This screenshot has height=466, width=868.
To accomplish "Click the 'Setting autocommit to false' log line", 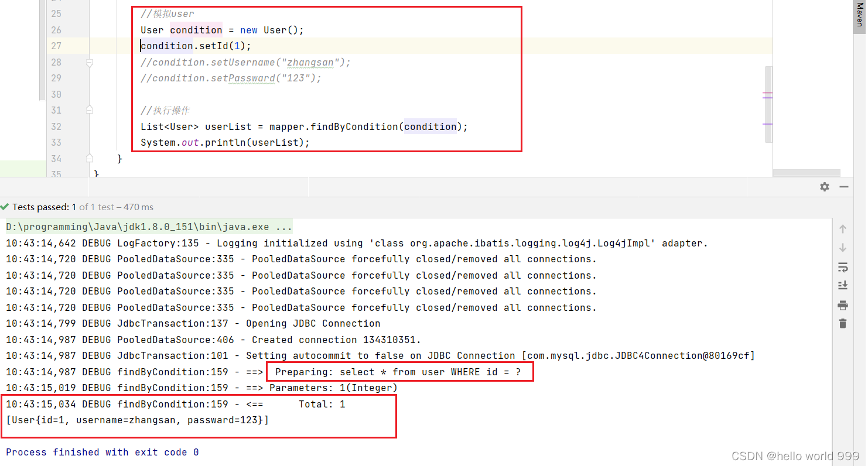I will [380, 355].
